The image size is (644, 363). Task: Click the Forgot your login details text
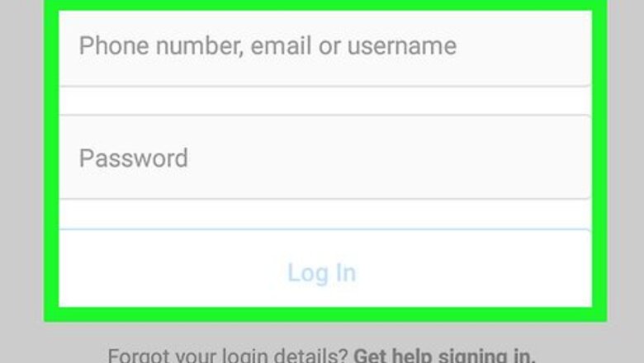tap(228, 356)
